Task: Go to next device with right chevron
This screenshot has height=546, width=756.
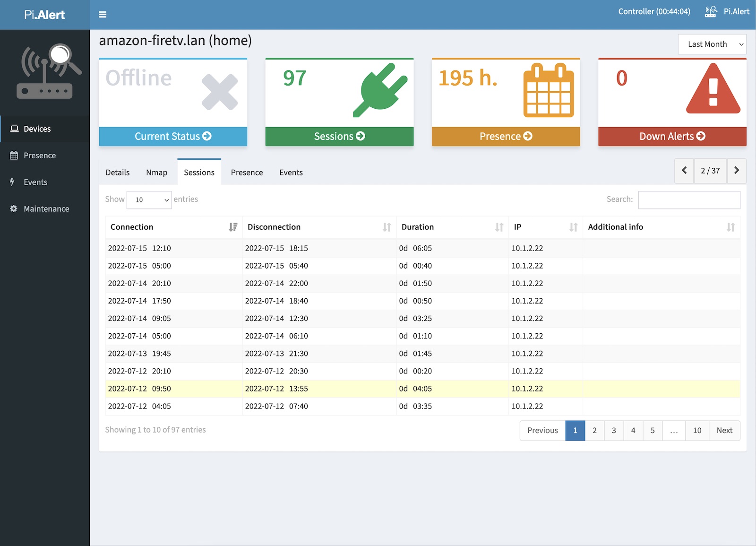Action: click(x=736, y=171)
